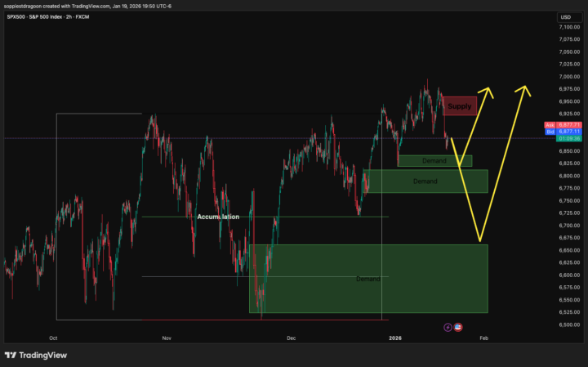Click the 6,500.00 price axis label
The width and height of the screenshot is (588, 367).
[569, 324]
